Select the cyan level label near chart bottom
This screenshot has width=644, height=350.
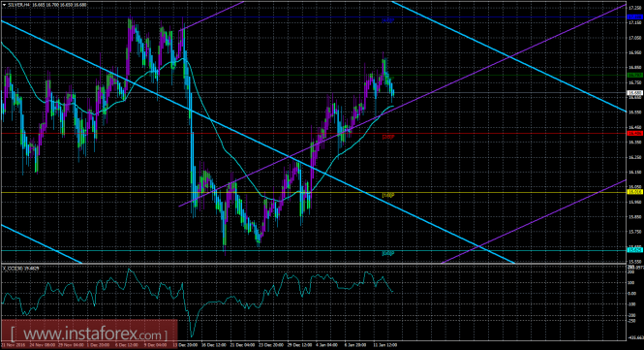[388, 253]
